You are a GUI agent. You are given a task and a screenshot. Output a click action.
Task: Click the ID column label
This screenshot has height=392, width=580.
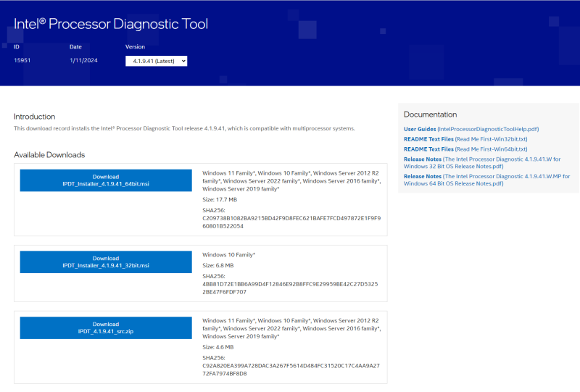[x=16, y=46]
